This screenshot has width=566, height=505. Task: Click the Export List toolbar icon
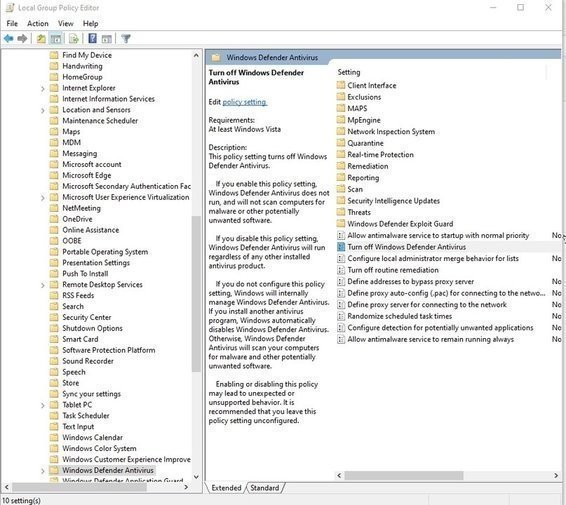click(x=74, y=38)
